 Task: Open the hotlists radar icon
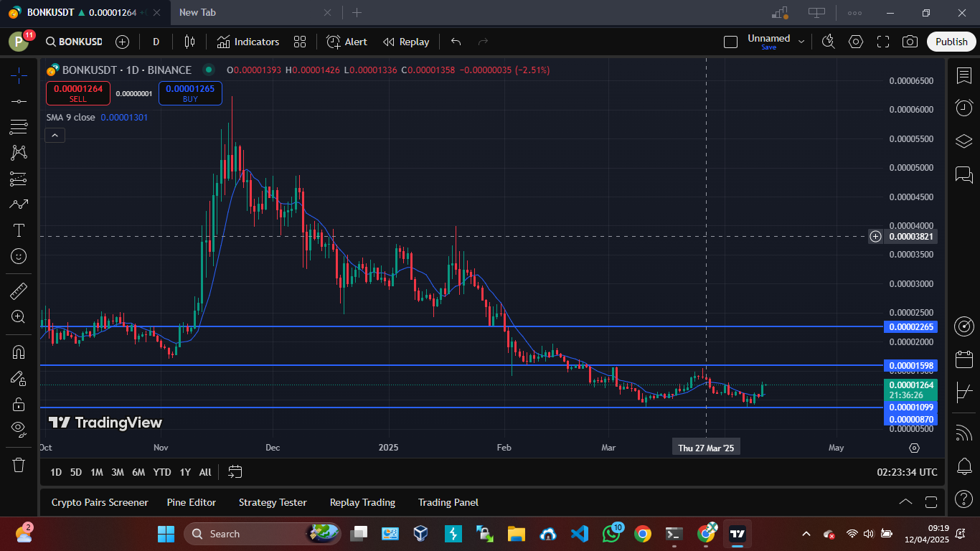[963, 326]
